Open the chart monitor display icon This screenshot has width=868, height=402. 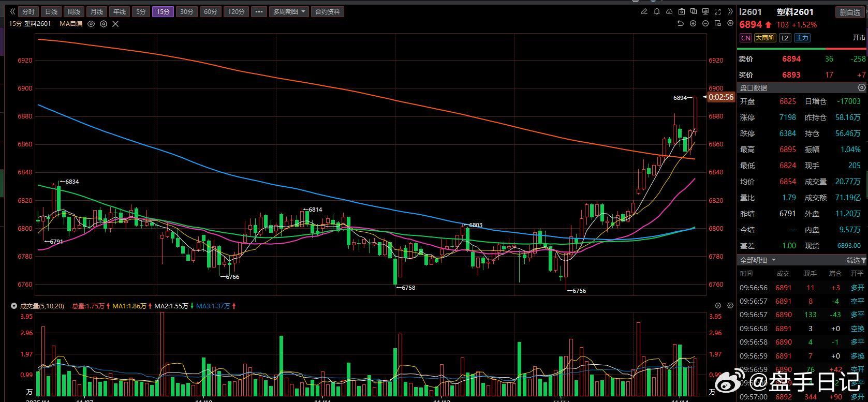point(705,11)
